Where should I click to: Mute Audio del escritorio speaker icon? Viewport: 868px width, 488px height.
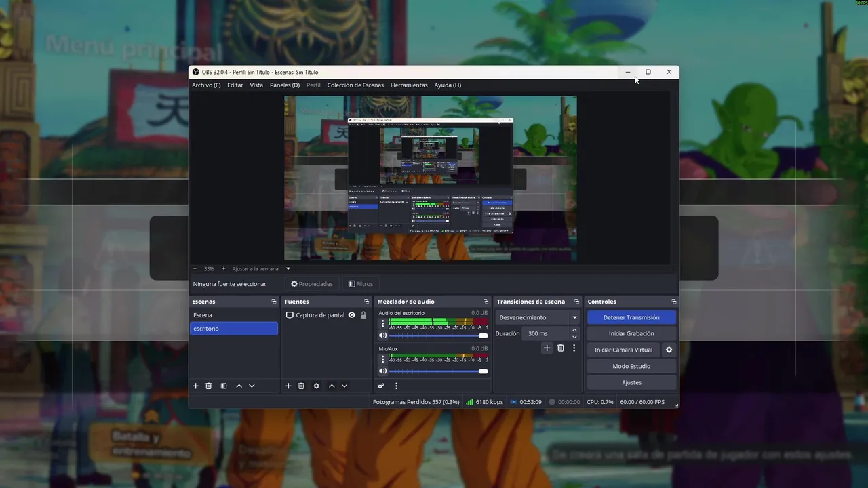(382, 335)
